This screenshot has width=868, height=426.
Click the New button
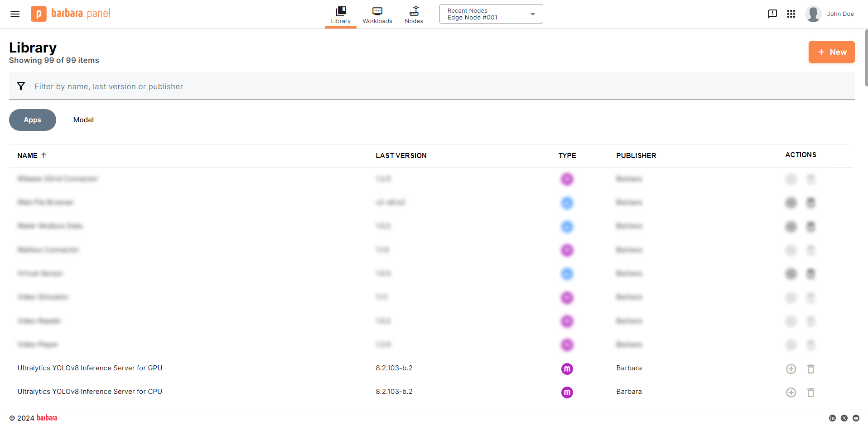click(x=831, y=52)
